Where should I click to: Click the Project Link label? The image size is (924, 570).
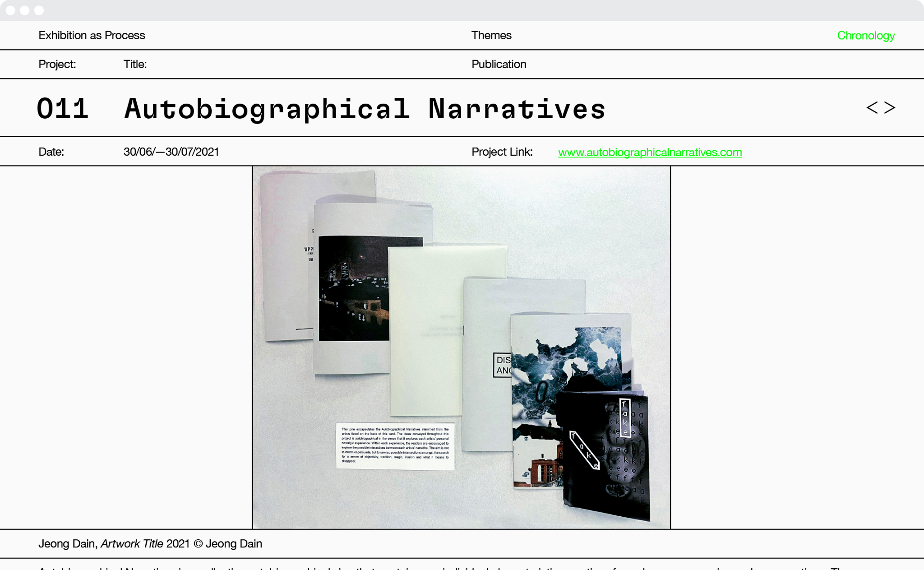(502, 152)
